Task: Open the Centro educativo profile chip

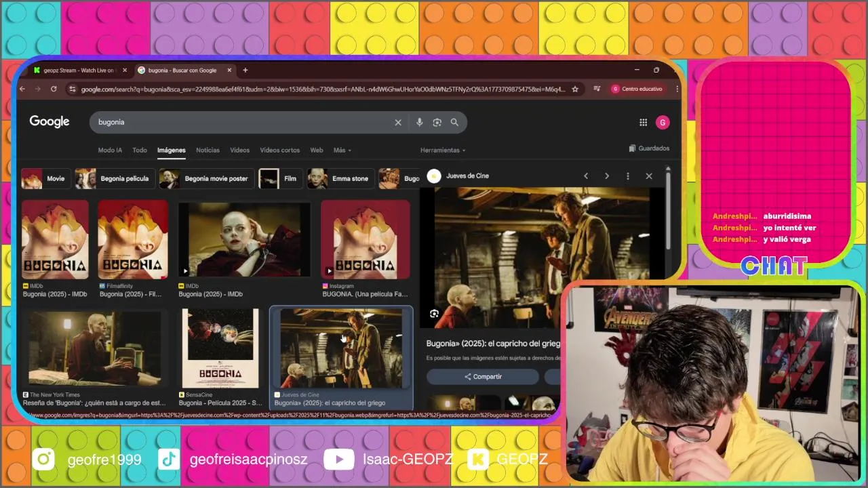Action: coord(637,89)
